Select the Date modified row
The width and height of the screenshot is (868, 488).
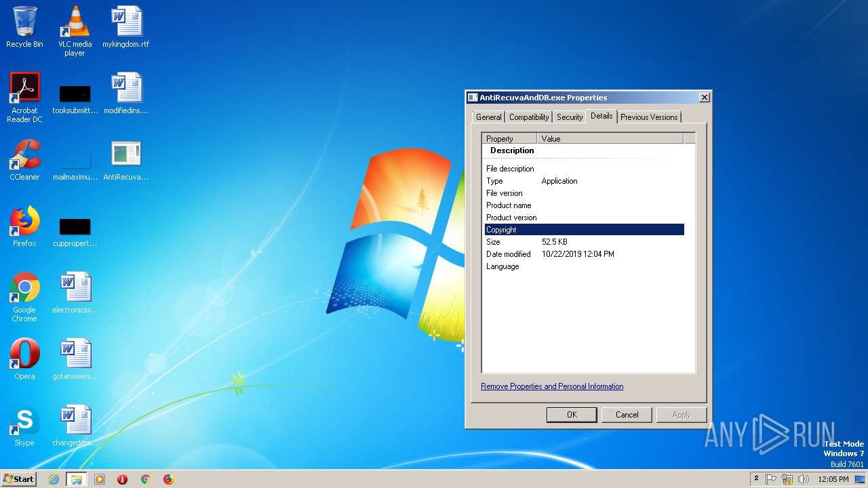click(x=585, y=254)
